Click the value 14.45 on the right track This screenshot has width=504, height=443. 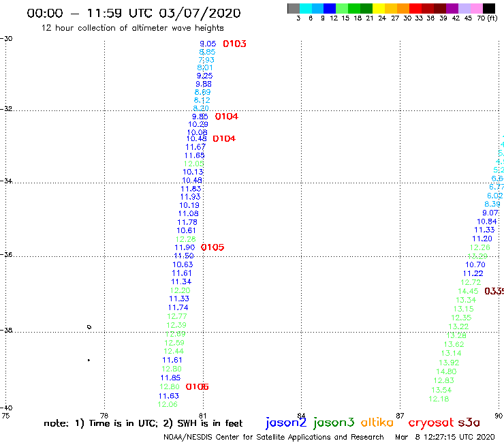tap(468, 291)
